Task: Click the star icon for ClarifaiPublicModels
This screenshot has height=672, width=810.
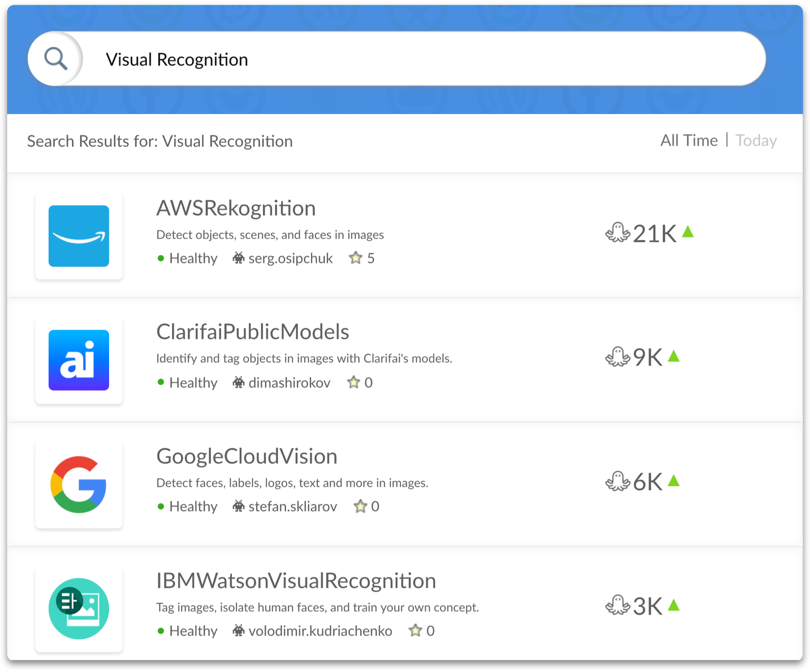Action: tap(353, 382)
